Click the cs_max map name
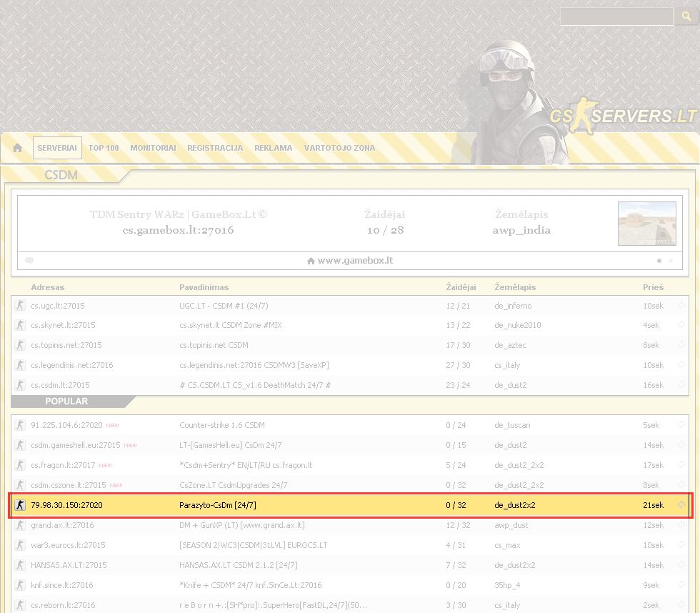 click(x=507, y=545)
